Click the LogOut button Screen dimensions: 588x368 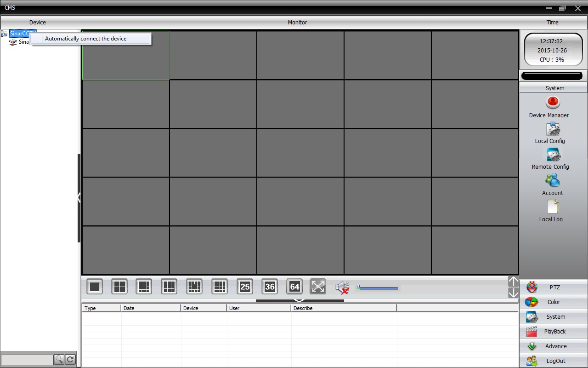click(x=554, y=361)
